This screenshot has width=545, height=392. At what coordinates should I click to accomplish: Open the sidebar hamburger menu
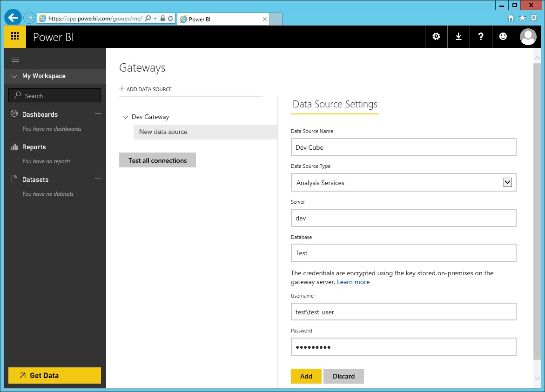point(16,60)
